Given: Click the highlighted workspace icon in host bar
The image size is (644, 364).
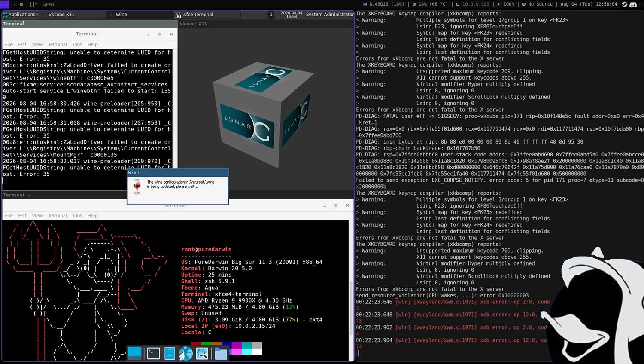Looking at the screenshot, I should 4,4.
